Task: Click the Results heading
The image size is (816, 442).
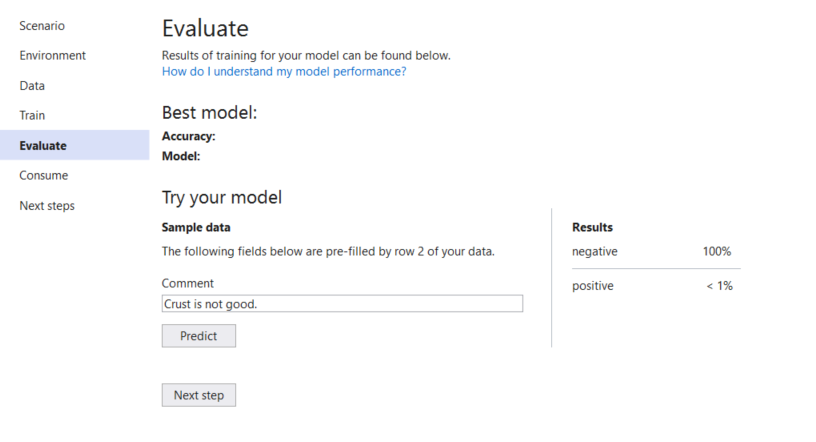Action: (592, 228)
